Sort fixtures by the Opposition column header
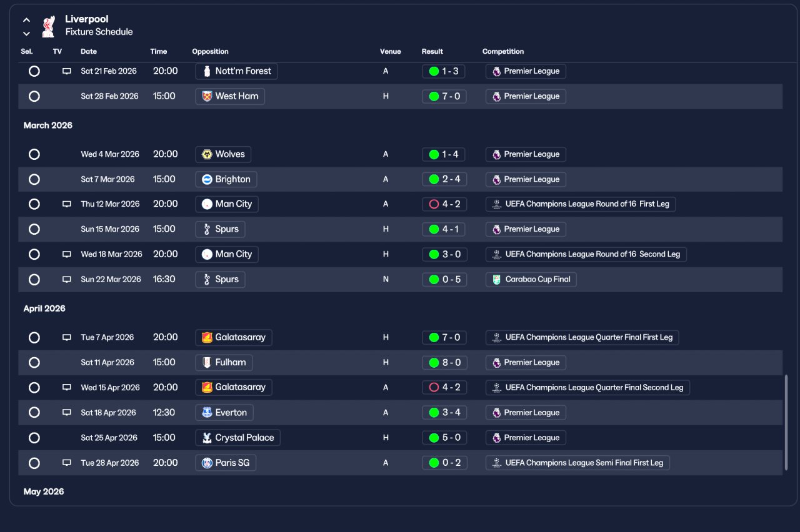This screenshot has width=800, height=532. click(210, 52)
